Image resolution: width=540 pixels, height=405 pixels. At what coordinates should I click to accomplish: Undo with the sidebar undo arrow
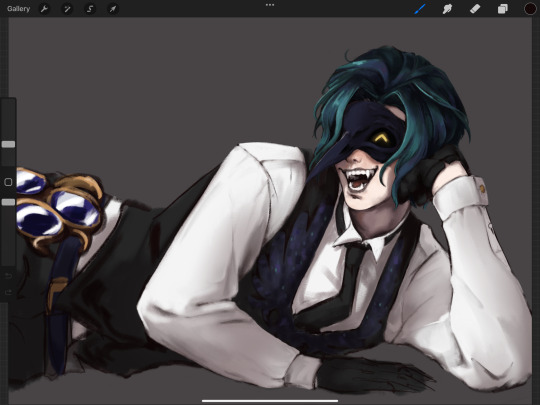point(8,276)
